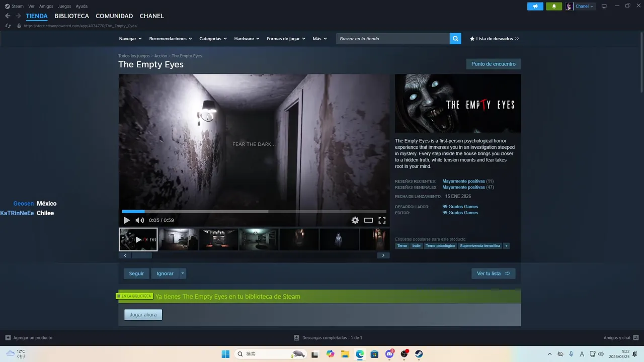Open Steam icon in taskbar
Viewport: 644px width, 362px height.
pyautogui.click(x=419, y=354)
